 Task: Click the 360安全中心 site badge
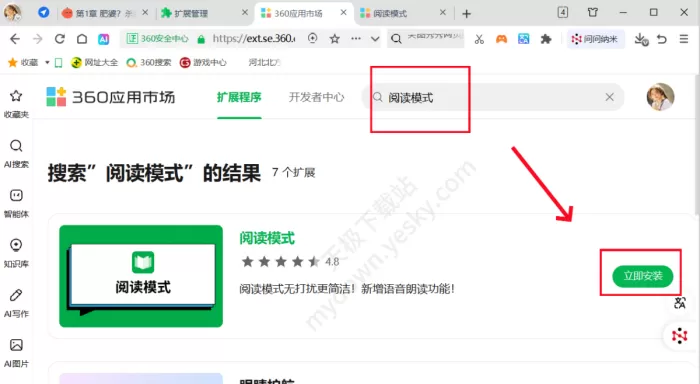coord(158,39)
